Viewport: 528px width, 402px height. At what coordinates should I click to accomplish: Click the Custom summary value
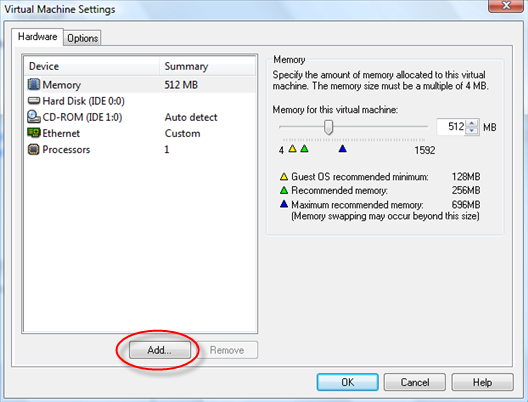click(x=183, y=133)
